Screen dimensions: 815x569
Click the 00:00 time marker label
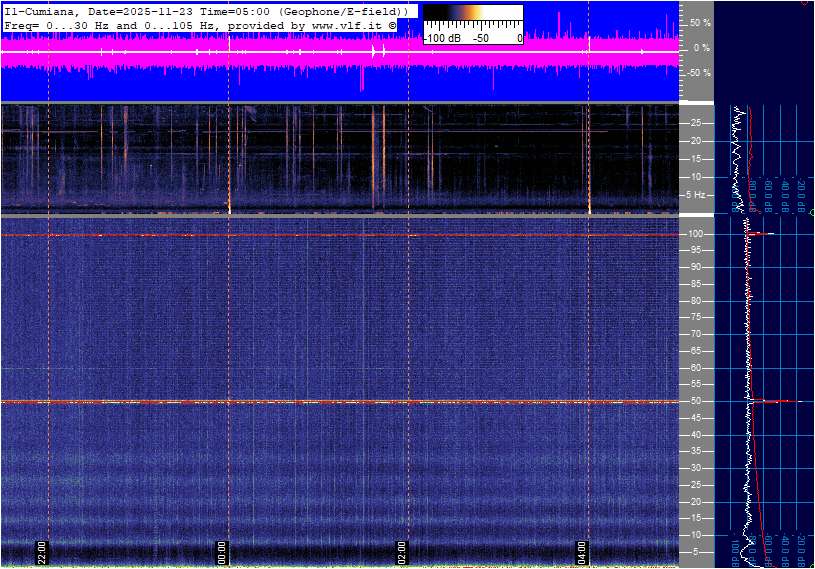point(222,553)
